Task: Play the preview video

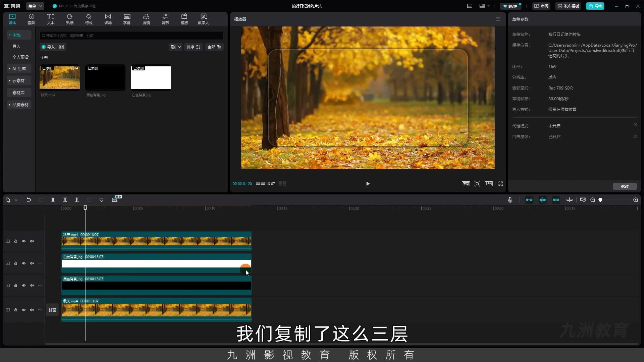Action: [x=368, y=184]
